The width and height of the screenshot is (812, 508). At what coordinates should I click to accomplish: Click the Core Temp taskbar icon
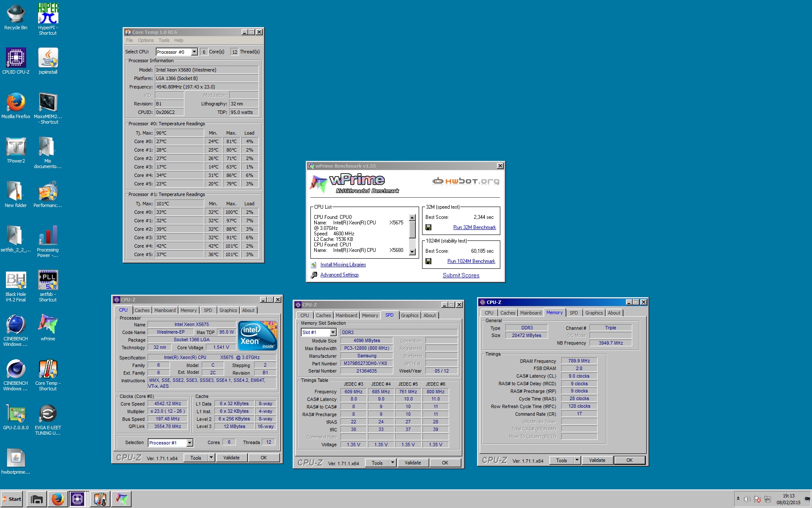click(100, 499)
